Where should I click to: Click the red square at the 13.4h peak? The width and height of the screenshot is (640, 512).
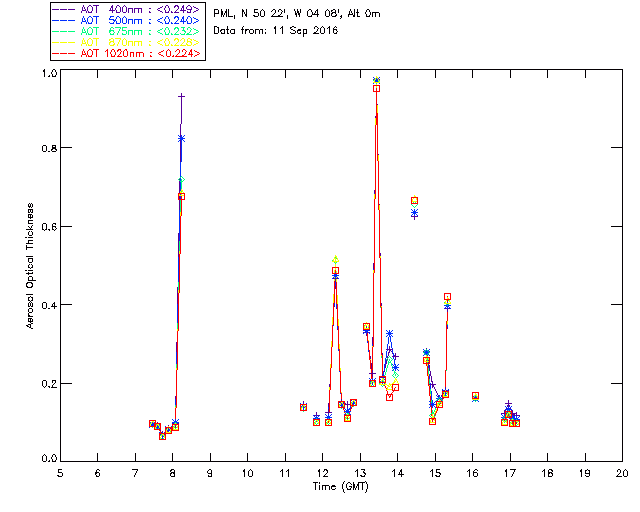click(376, 89)
